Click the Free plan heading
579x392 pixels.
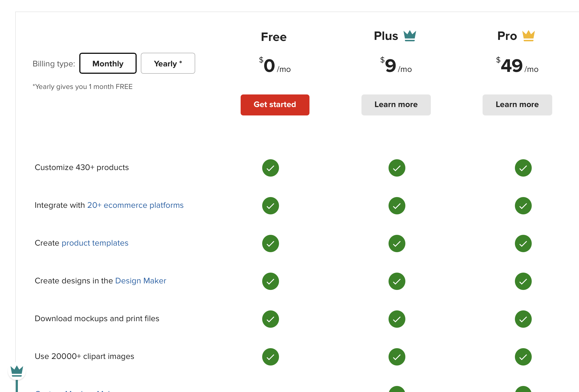click(x=273, y=37)
